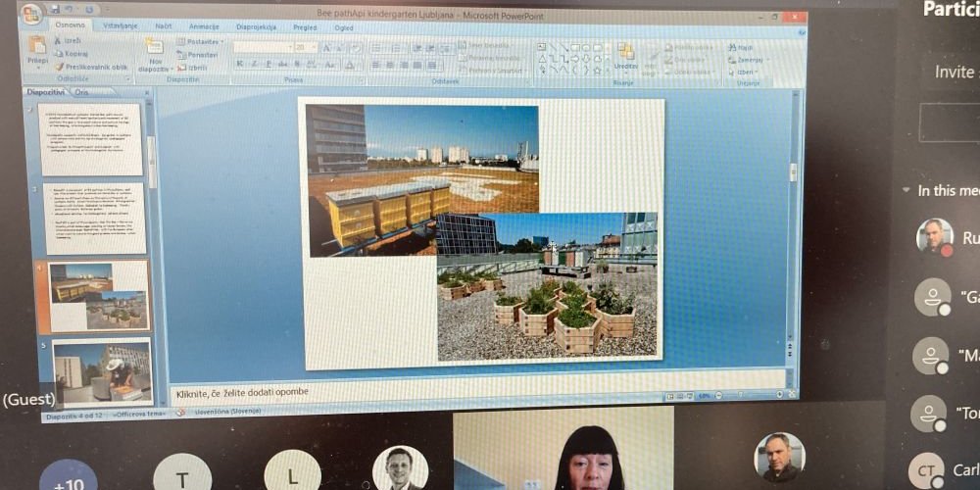
Task: Open the Izberi (Select) dropdown
Action: coord(744,72)
